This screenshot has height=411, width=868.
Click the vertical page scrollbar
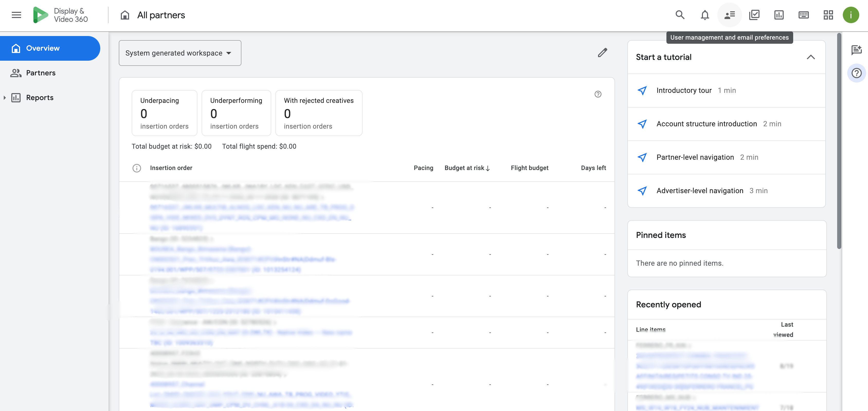(x=839, y=141)
